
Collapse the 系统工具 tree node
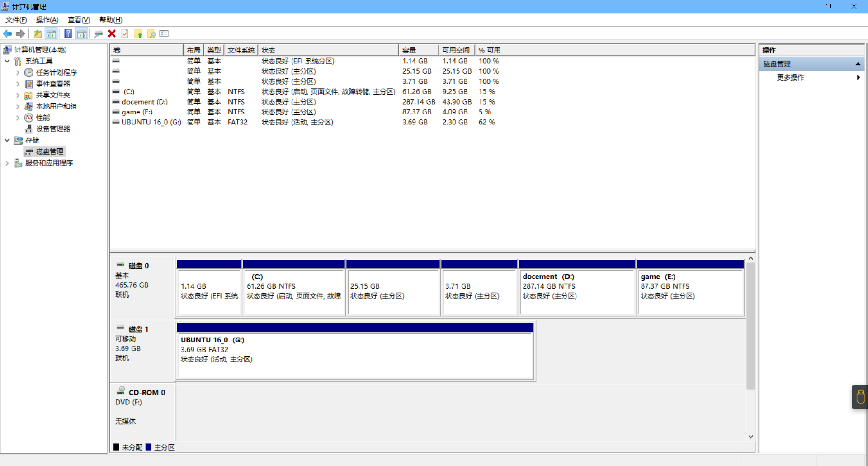[x=7, y=61]
